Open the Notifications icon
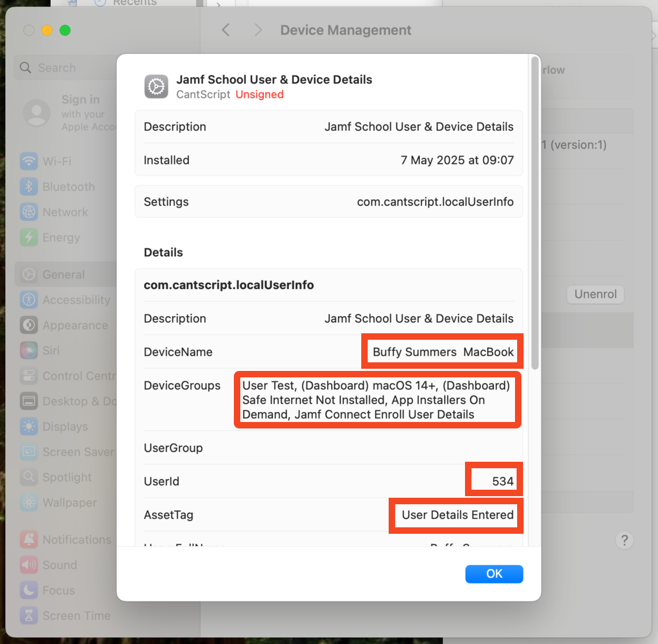This screenshot has width=658, height=644. pos(29,540)
